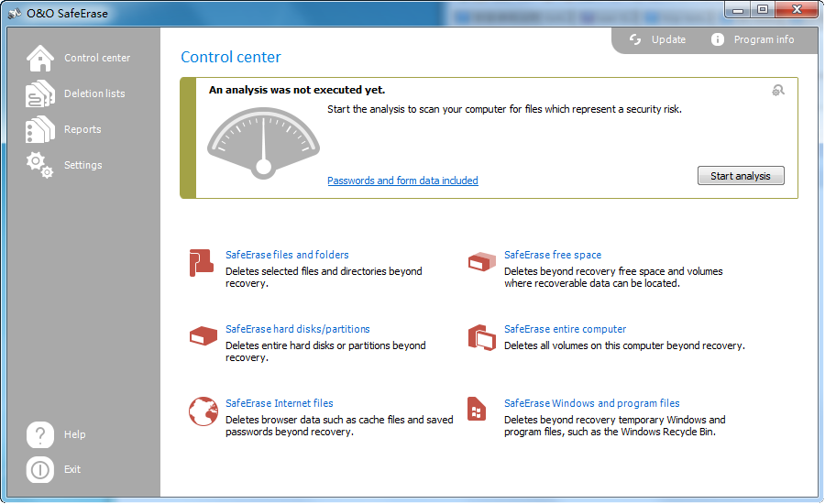Open Settings text label in sidebar
Screen dimensions: 825x504
[83, 165]
